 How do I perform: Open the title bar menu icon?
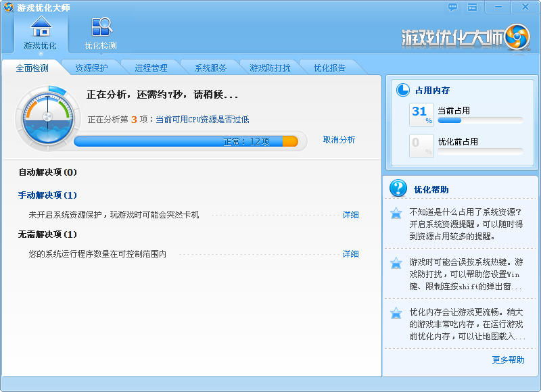(472, 7)
